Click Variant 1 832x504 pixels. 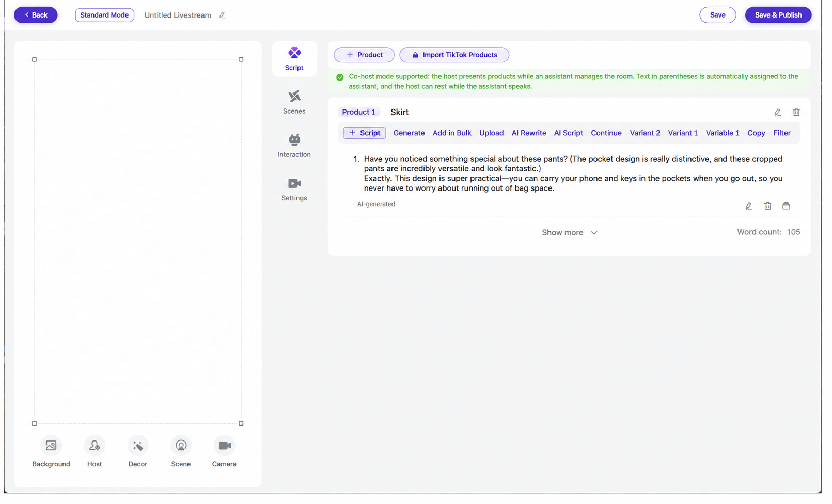[x=683, y=133]
